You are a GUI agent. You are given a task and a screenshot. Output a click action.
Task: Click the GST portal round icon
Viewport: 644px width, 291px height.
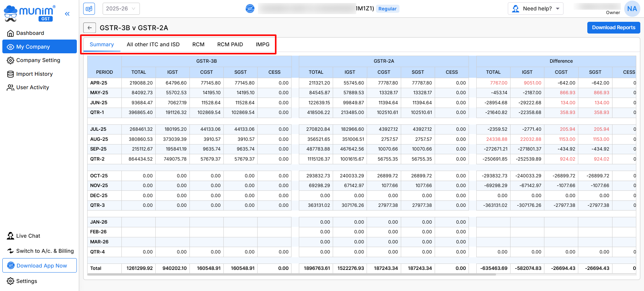[x=250, y=9]
